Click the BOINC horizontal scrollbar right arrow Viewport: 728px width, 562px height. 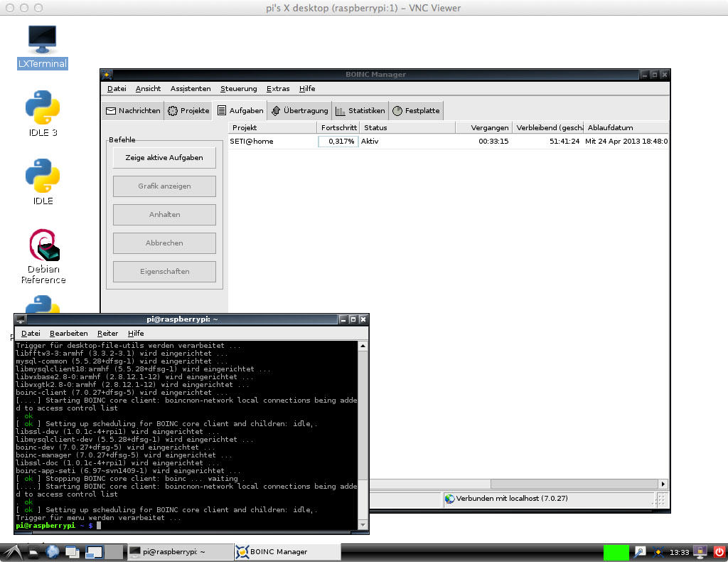point(663,484)
